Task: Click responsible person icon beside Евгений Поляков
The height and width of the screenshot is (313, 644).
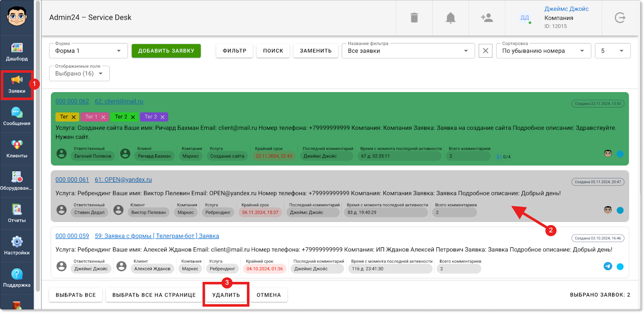Action: (62, 153)
